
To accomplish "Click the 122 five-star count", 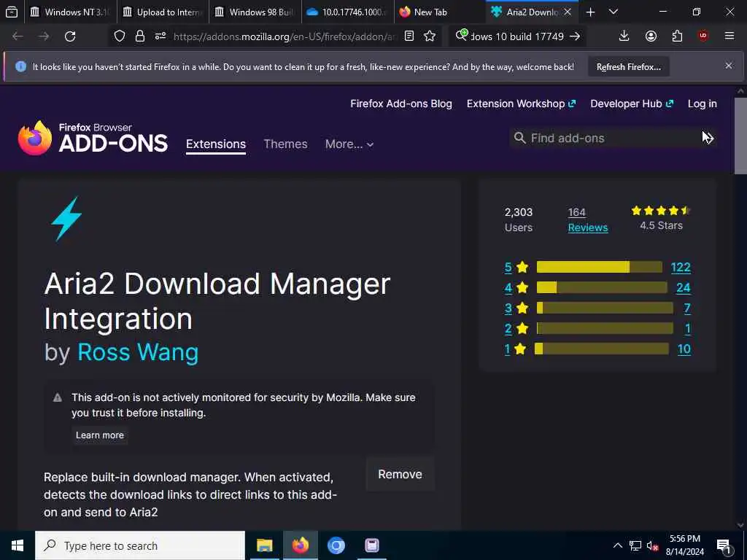I will [x=681, y=267].
